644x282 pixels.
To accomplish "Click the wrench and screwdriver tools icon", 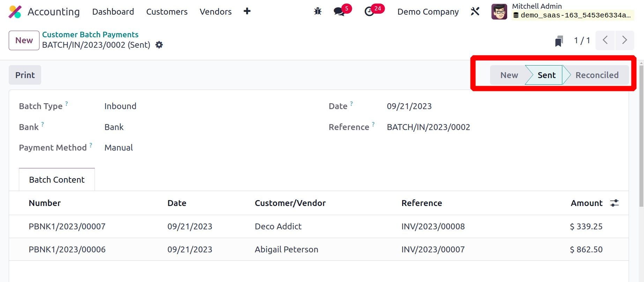I will 475,12.
